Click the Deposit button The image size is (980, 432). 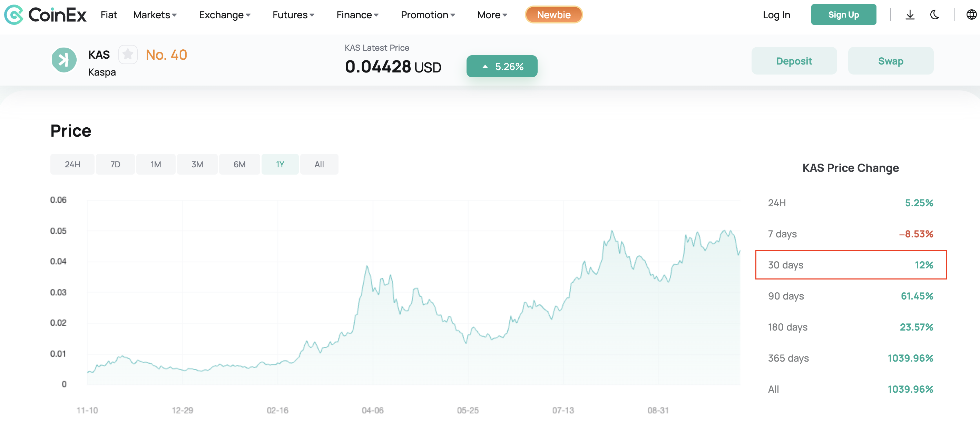[794, 61]
